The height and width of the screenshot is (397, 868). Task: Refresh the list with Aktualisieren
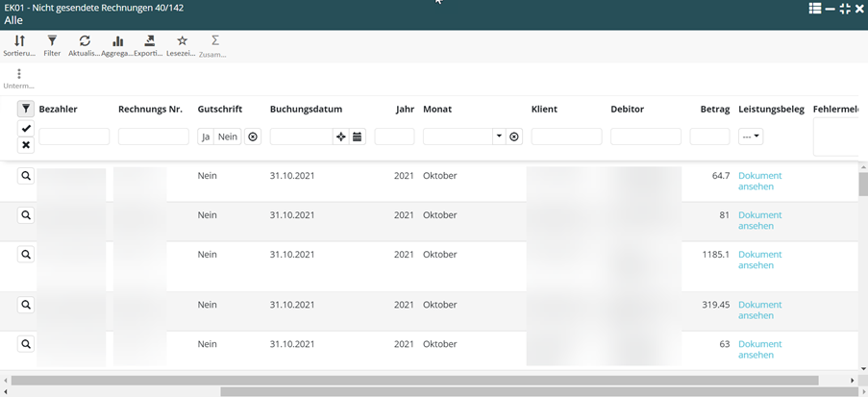85,45
